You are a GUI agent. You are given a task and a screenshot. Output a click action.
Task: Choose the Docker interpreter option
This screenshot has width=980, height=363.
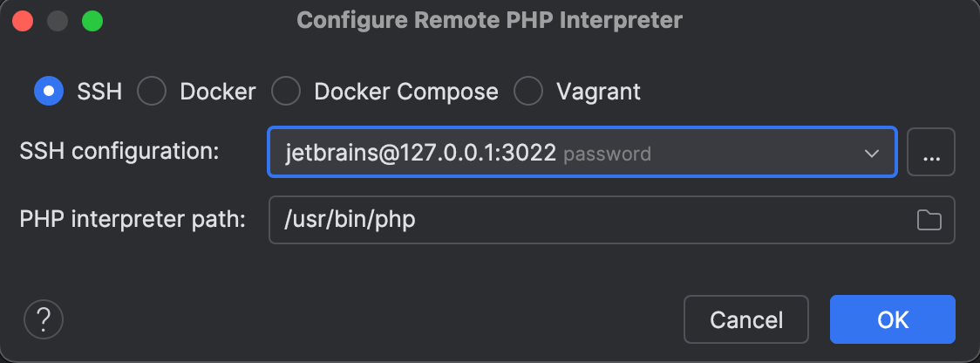(x=153, y=92)
